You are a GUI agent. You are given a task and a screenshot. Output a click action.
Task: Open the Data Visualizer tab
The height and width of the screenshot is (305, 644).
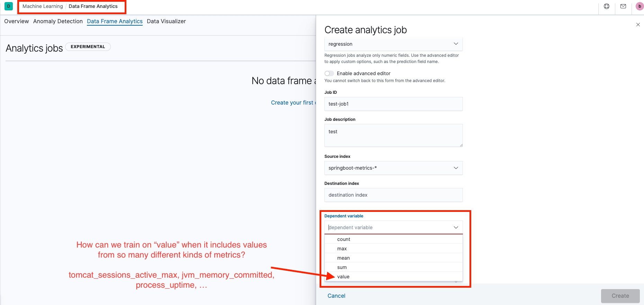pyautogui.click(x=166, y=21)
